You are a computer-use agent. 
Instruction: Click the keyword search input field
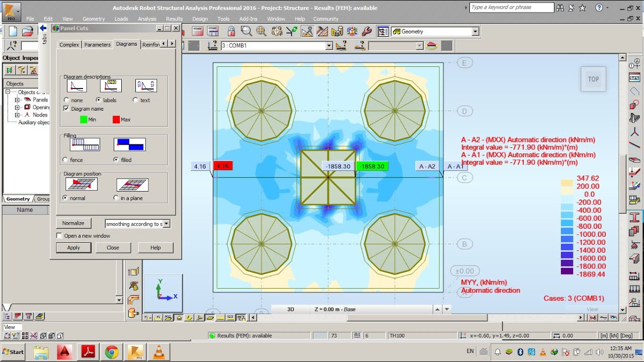[x=511, y=8]
